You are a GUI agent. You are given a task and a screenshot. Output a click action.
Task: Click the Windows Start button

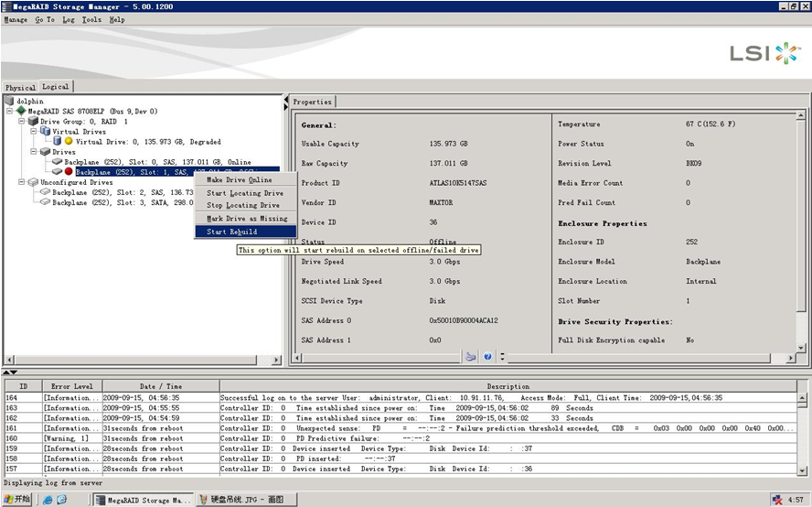[x=16, y=500]
